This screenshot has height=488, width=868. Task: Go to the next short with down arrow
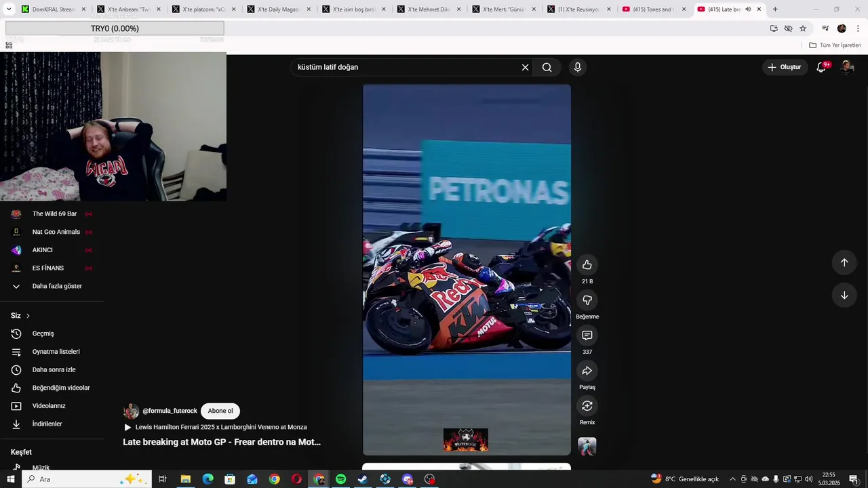click(844, 296)
